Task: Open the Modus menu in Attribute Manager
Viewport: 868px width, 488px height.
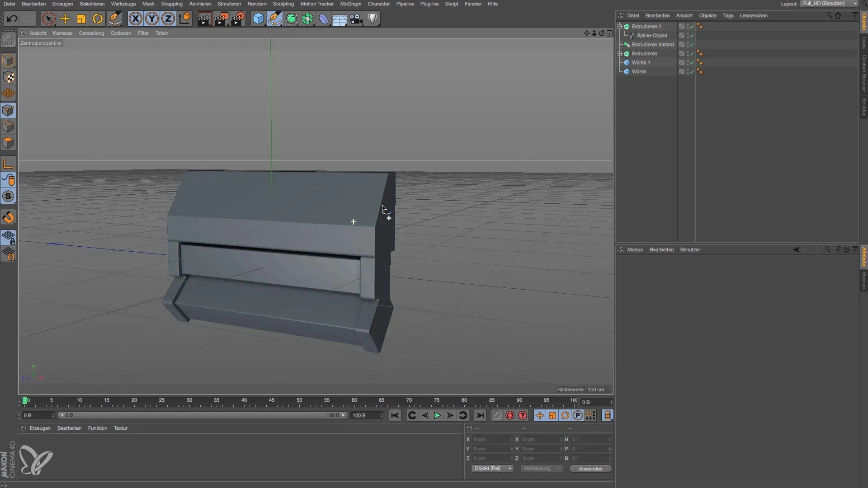Action: 635,249
